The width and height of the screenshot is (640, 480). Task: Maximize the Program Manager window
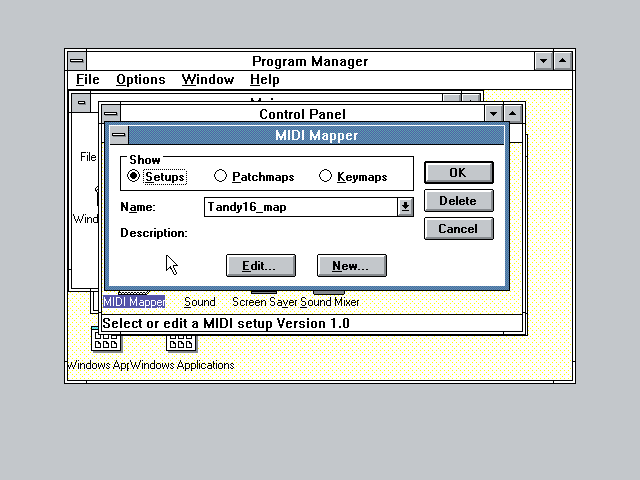coord(563,61)
